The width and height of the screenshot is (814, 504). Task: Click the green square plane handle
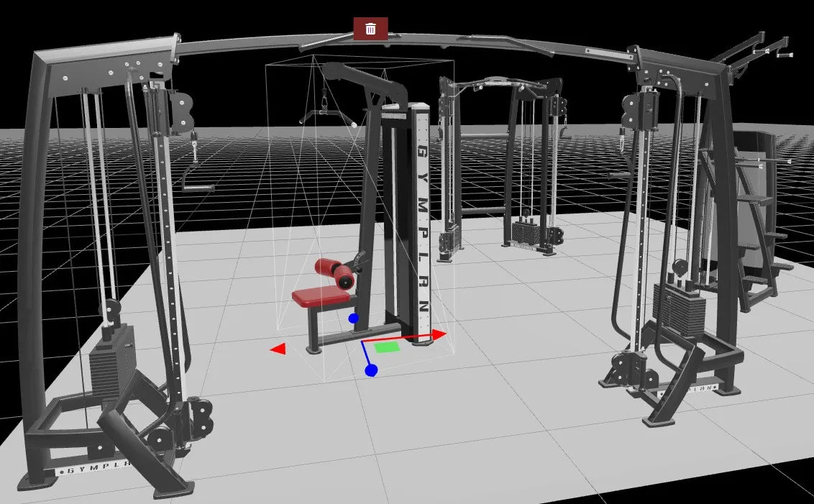tap(387, 347)
